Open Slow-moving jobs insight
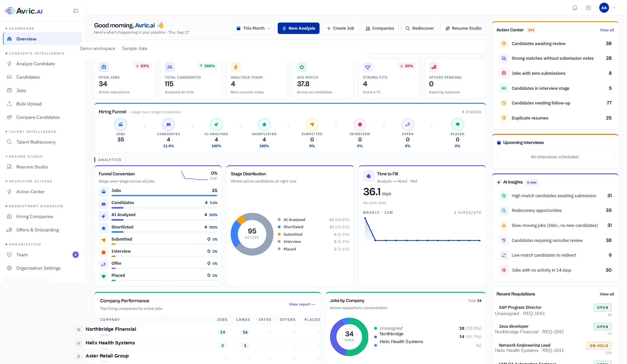The height and width of the screenshot is (364, 627). tap(555, 225)
